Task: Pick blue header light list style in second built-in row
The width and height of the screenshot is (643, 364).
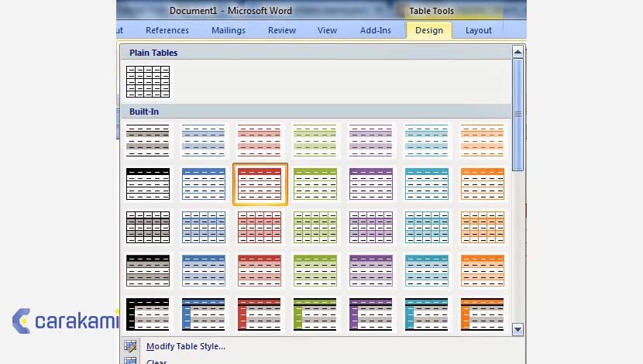Action: (x=204, y=184)
